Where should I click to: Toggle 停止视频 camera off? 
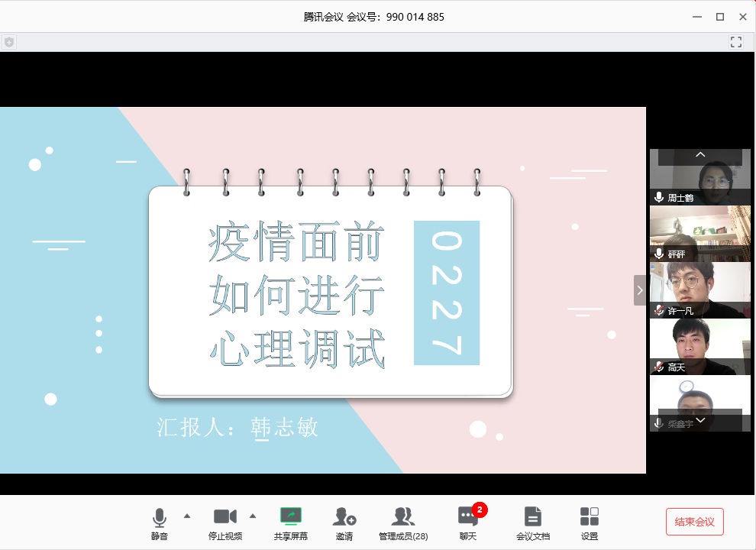pyautogui.click(x=225, y=517)
